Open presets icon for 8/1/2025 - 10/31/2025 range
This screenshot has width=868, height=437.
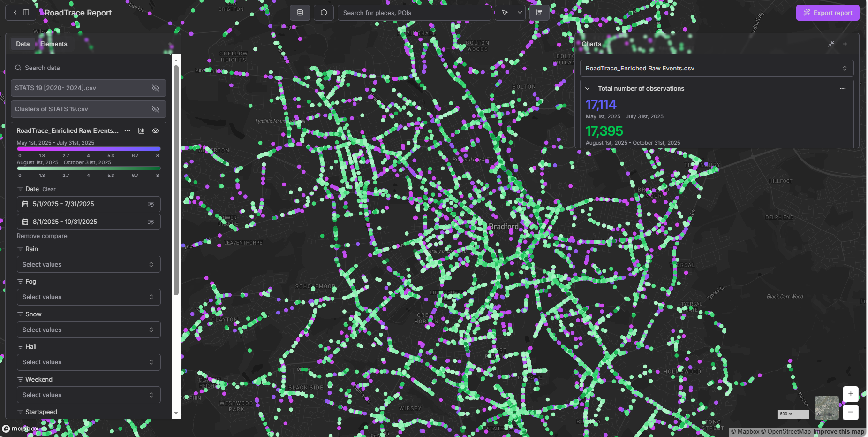coord(151,222)
